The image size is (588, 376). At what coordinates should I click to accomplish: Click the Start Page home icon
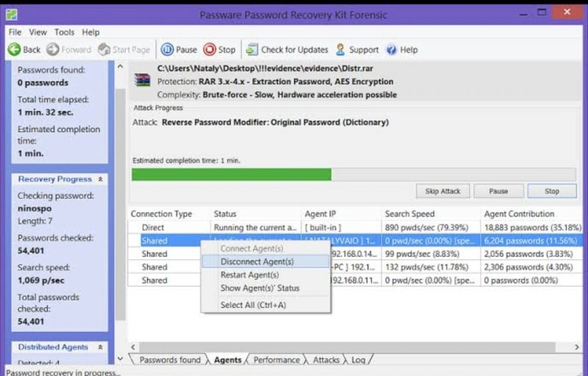point(104,49)
